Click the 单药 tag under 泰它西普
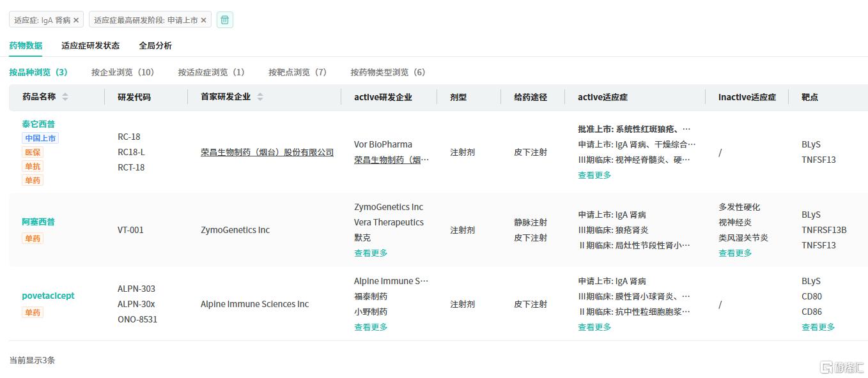 tap(33, 180)
